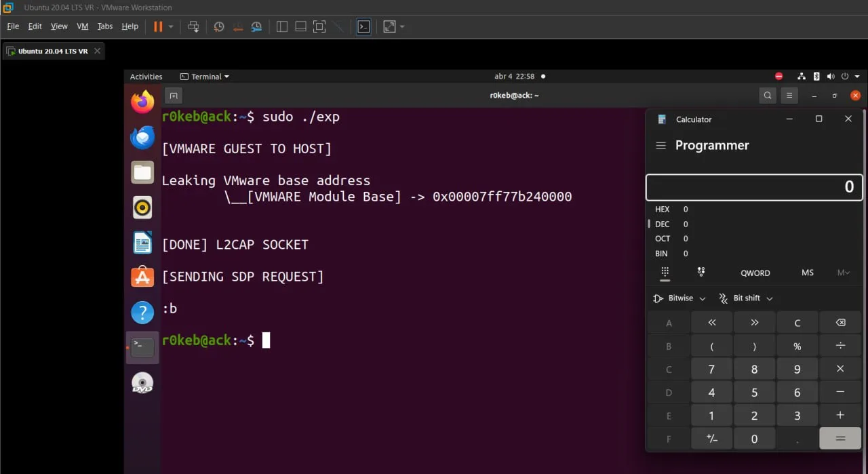868x474 pixels.
Task: Take a snapshot of this virtual machine
Action: tap(219, 26)
